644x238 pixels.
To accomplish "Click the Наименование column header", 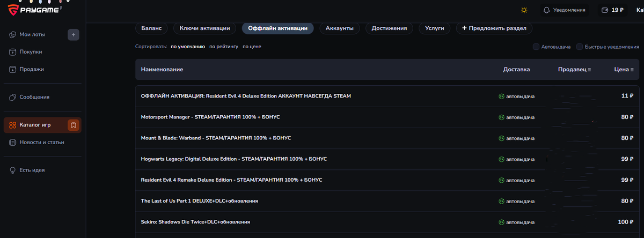I will click(x=162, y=70).
